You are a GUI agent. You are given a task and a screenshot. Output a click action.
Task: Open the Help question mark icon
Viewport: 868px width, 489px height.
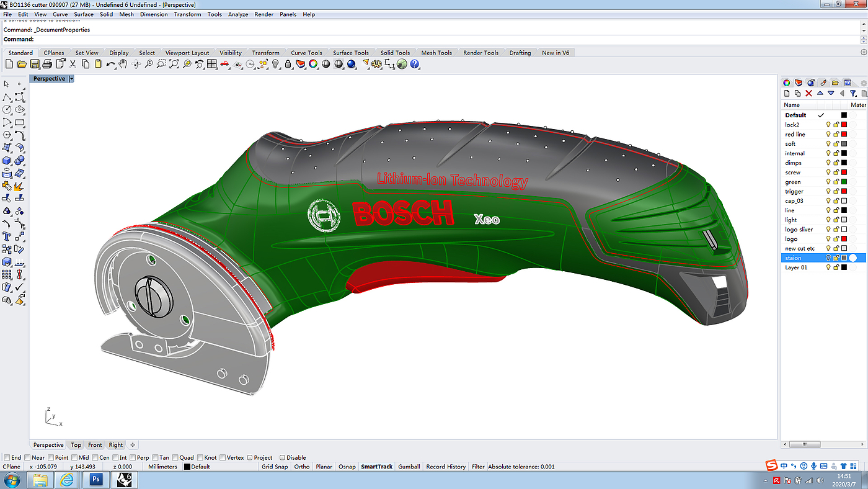(x=415, y=64)
